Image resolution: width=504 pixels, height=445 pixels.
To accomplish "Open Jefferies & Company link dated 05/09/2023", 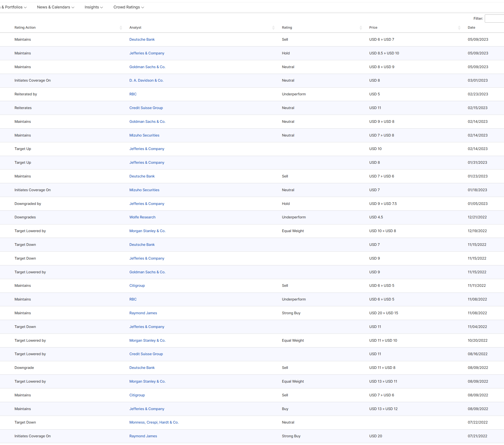I will tap(147, 53).
